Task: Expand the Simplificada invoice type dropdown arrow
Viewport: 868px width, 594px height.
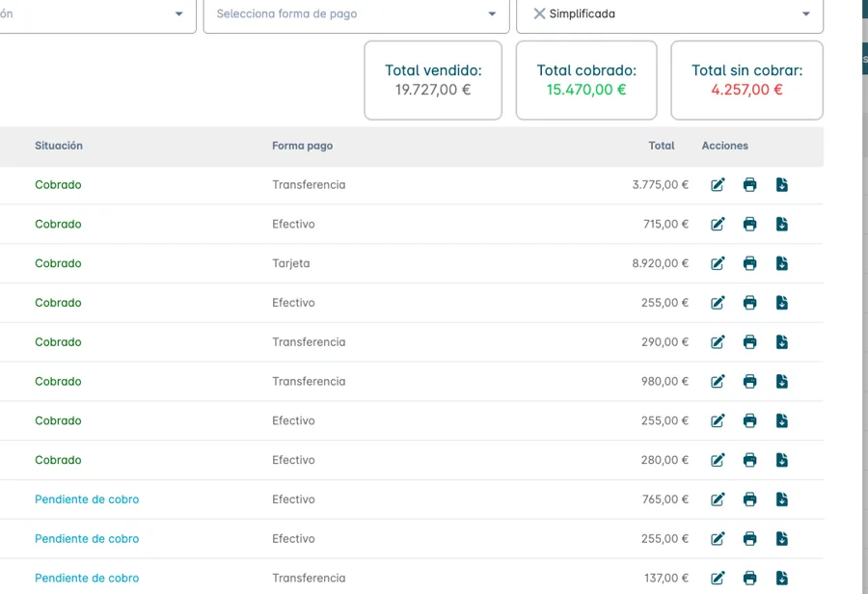Action: coord(806,13)
